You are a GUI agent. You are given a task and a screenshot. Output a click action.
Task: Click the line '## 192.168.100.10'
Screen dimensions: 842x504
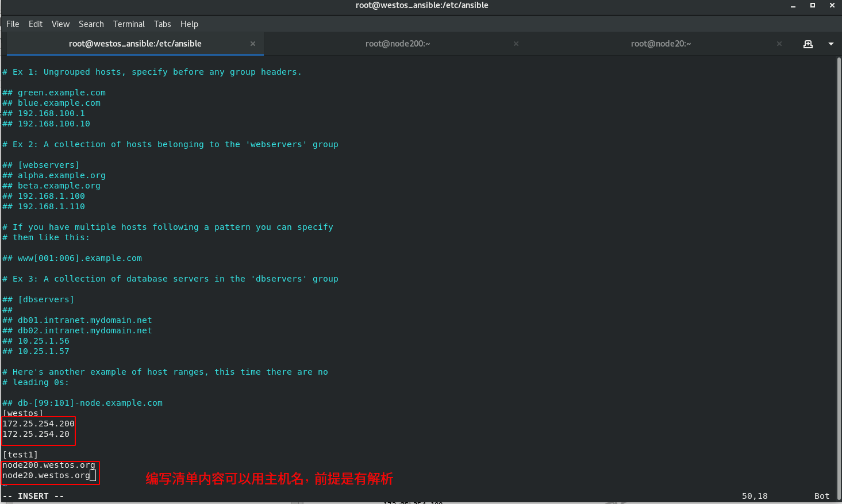pyautogui.click(x=46, y=124)
